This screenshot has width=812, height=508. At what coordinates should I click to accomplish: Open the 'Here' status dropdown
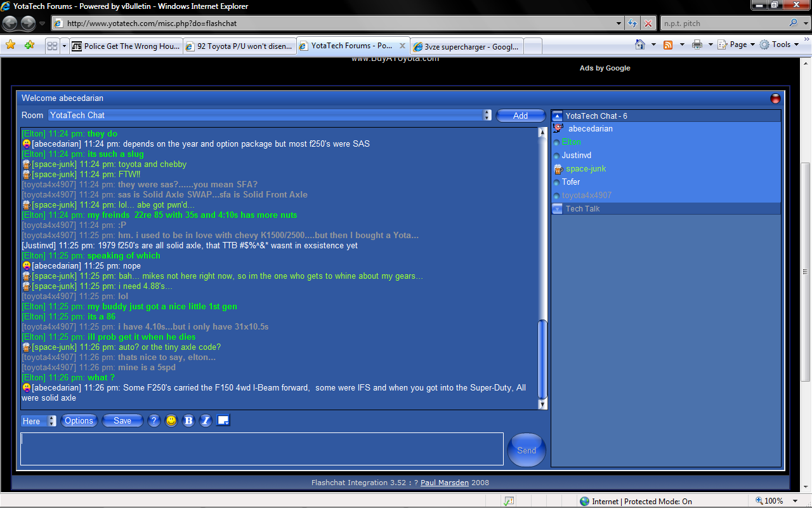[x=39, y=421]
